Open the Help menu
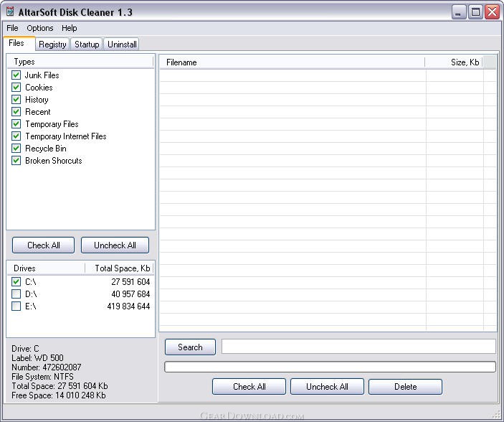 (x=69, y=28)
